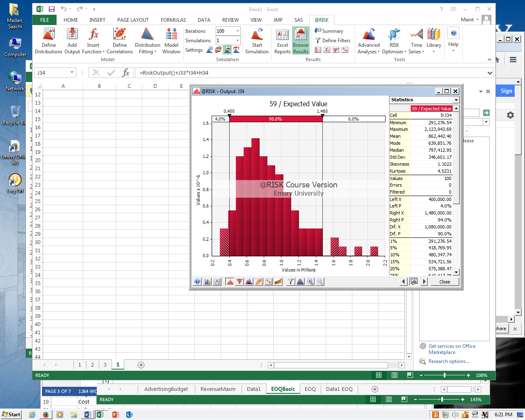Switch Book1 to Page Layout view
The height and width of the screenshot is (420, 525).
394,375
